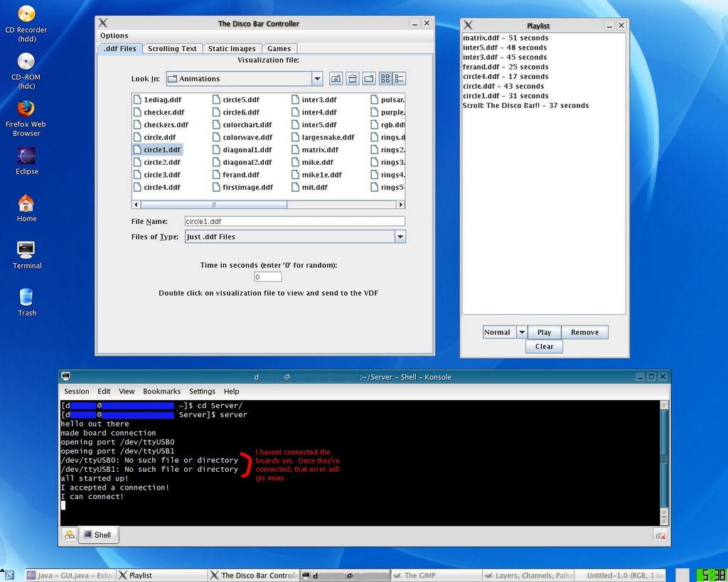
Task: Switch to the Scrolling Text tab
Action: pos(172,48)
